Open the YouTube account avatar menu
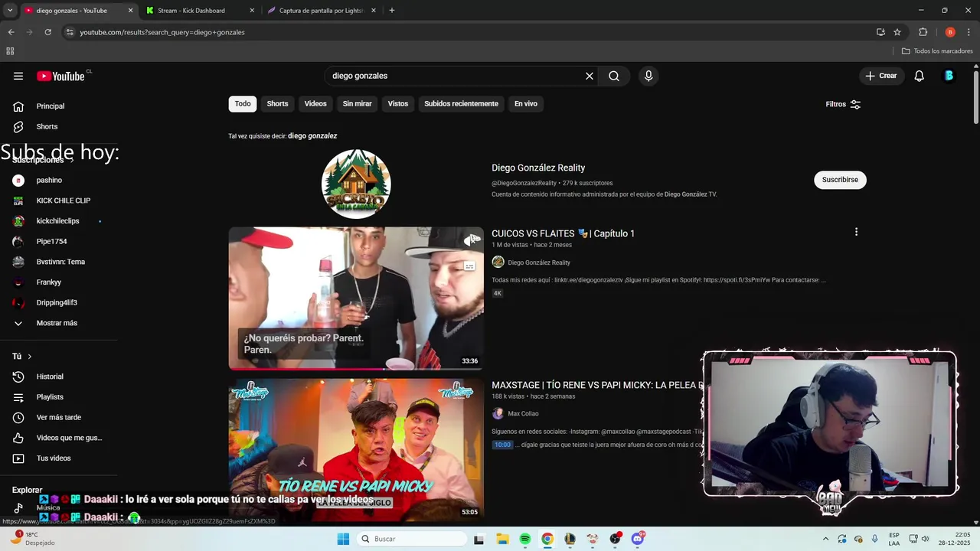This screenshot has width=980, height=551. coord(949,76)
